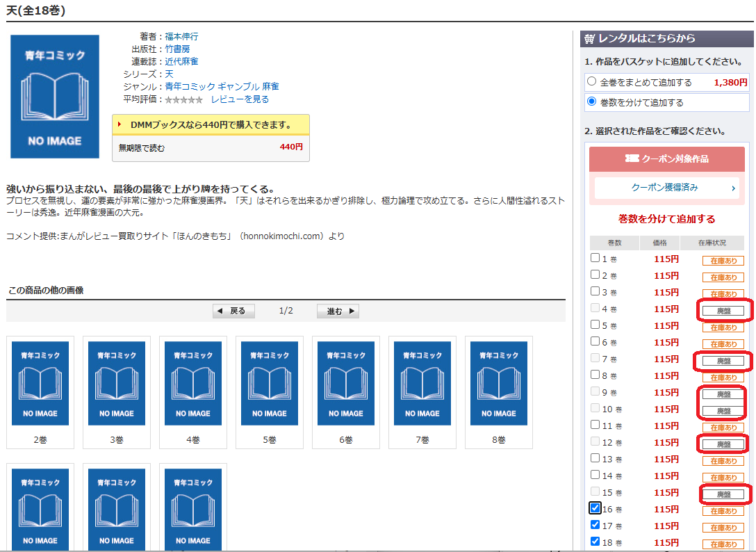Image resolution: width=756 pixels, height=552 pixels.
Task: Click the 5巻 volume thumbnail
Action: point(270,382)
